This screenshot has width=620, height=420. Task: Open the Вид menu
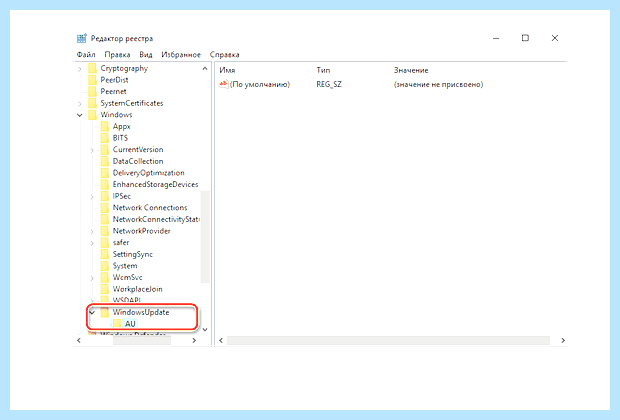coord(146,55)
